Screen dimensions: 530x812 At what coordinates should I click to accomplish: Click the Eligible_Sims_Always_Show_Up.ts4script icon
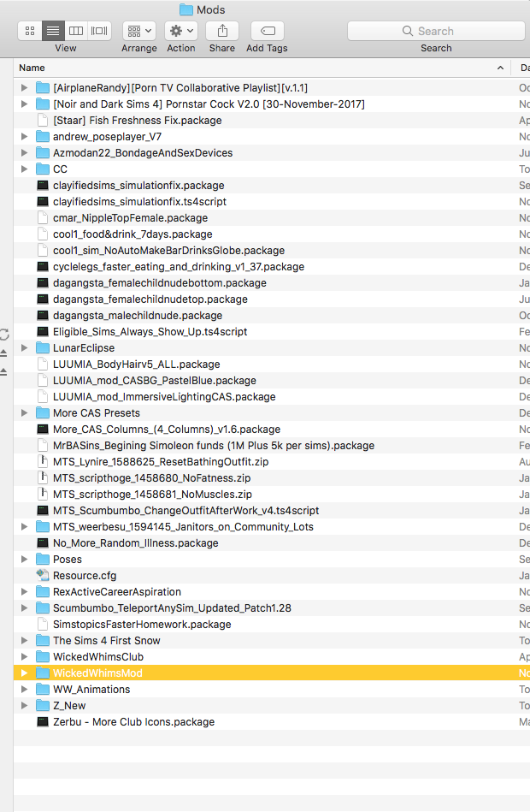pos(43,331)
